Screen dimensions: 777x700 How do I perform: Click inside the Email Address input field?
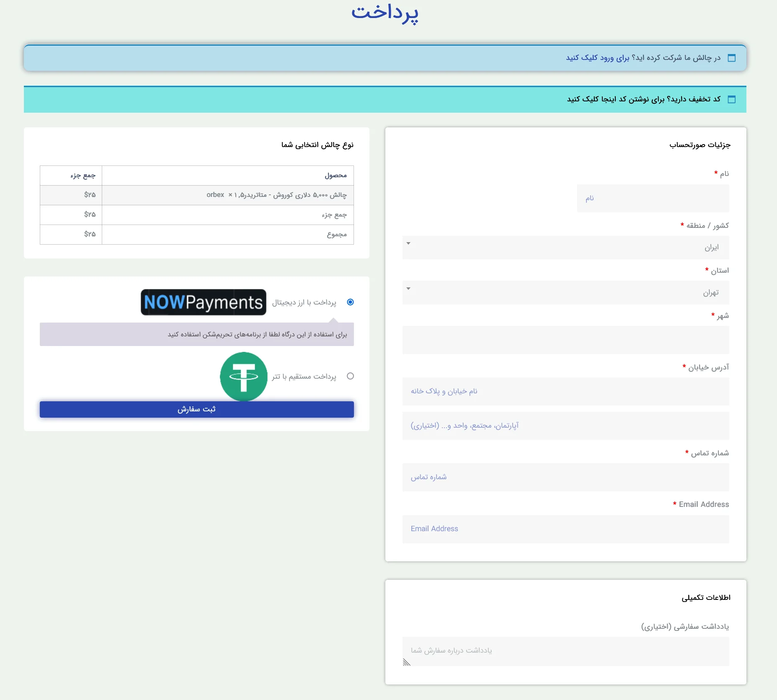[x=565, y=529]
